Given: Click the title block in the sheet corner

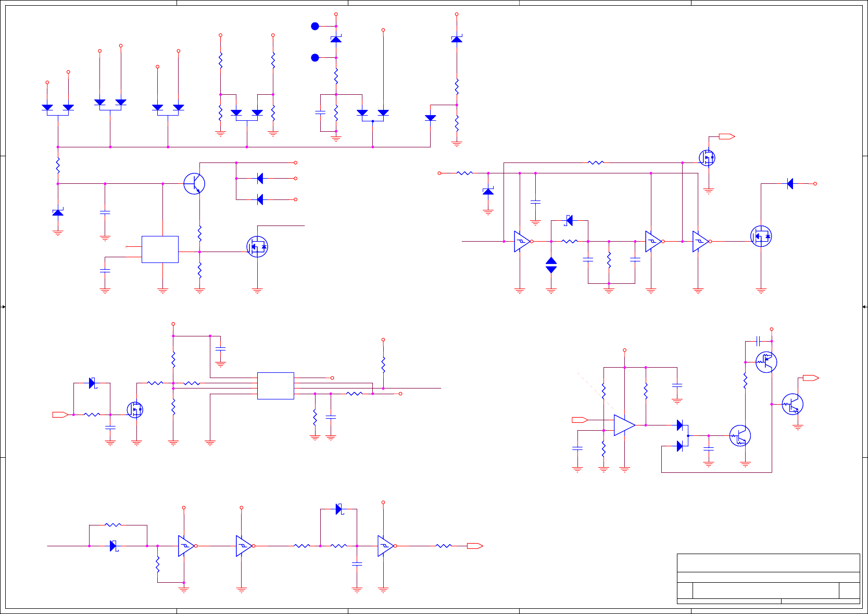Looking at the screenshot, I should click(768, 579).
